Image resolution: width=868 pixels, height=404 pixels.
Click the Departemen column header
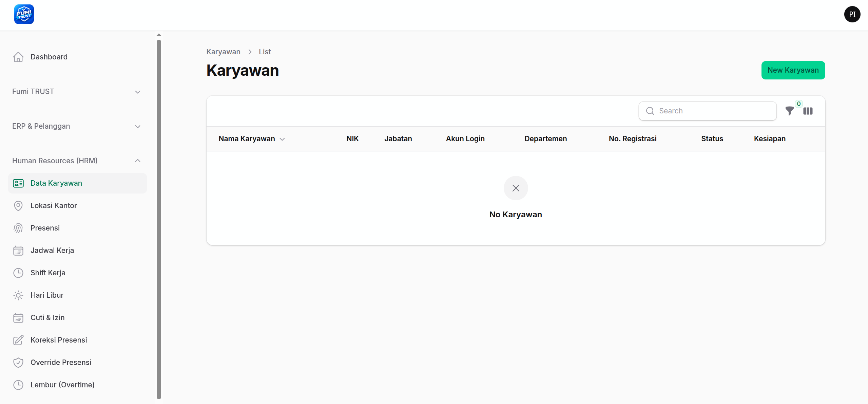[x=545, y=139]
